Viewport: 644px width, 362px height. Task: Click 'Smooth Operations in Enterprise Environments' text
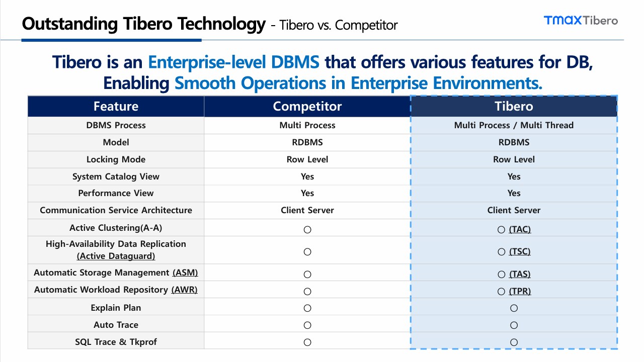[x=358, y=83]
